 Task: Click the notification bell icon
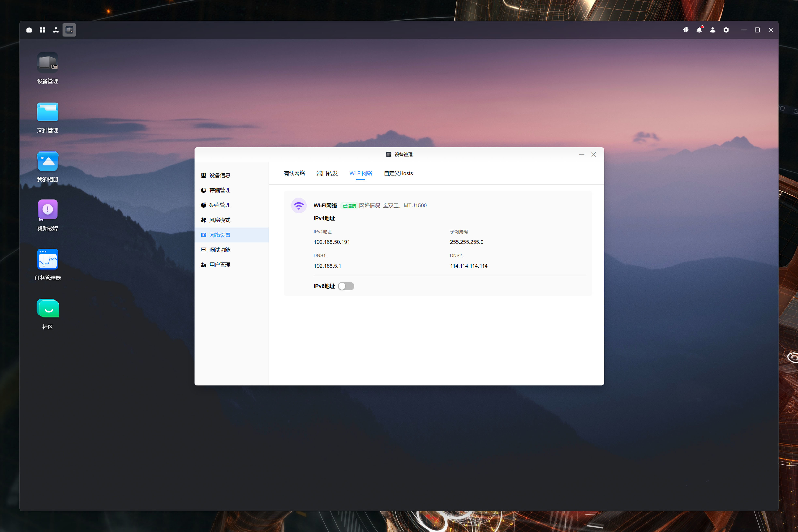[699, 30]
